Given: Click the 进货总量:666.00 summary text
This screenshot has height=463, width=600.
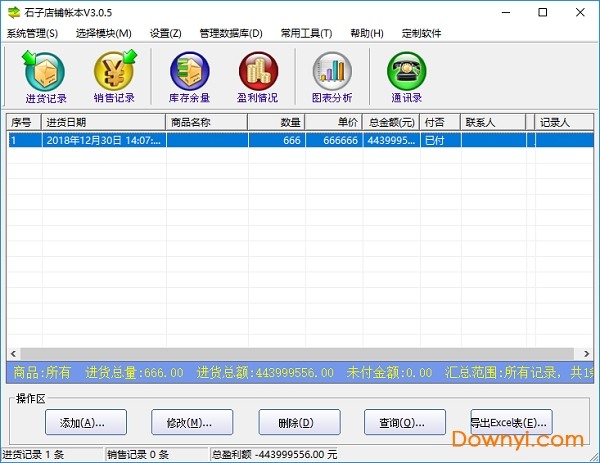Looking at the screenshot, I should tap(134, 372).
